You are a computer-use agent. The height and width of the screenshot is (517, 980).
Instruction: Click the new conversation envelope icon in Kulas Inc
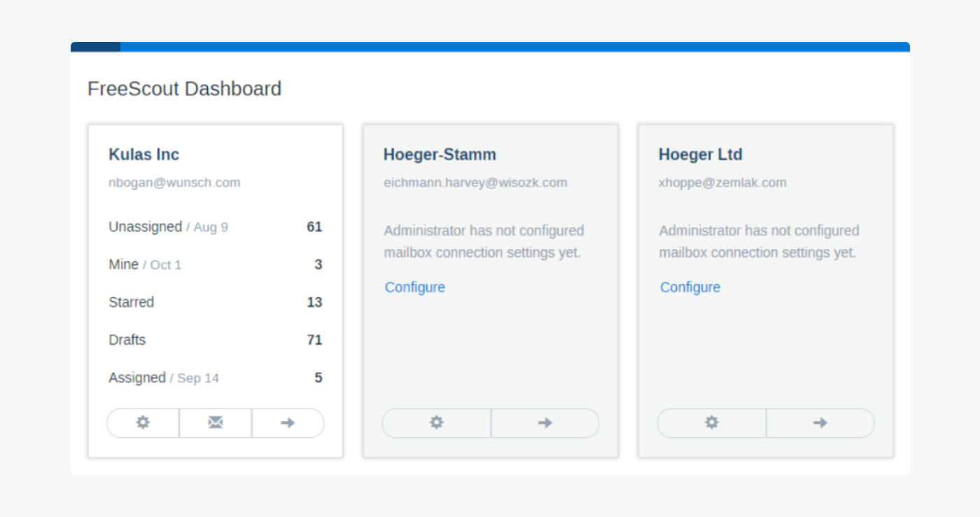(x=216, y=423)
